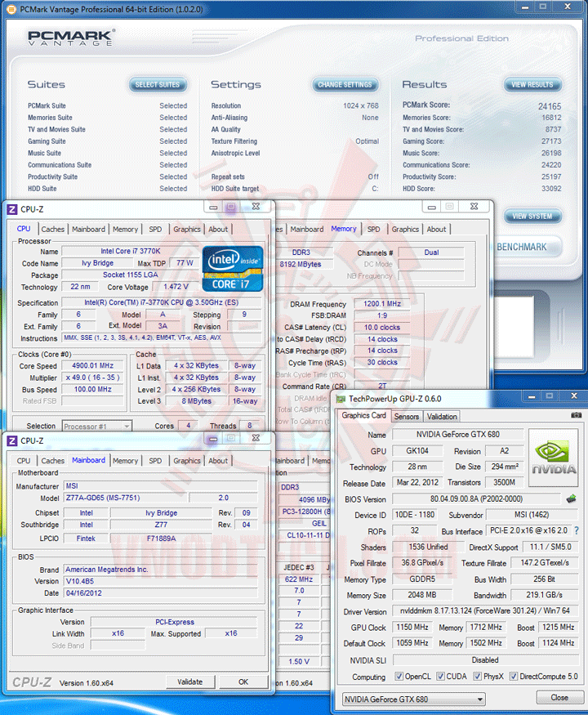The height and width of the screenshot is (715, 588).
Task: Open the NVIDIA GeForce GTX 680 GPU dropdown
Action: point(413,699)
